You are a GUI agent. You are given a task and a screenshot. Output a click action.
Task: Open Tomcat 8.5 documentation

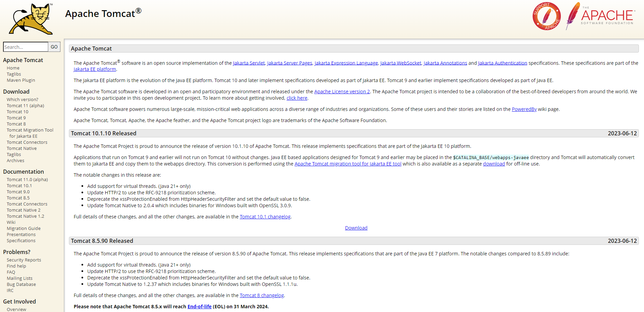pyautogui.click(x=18, y=198)
